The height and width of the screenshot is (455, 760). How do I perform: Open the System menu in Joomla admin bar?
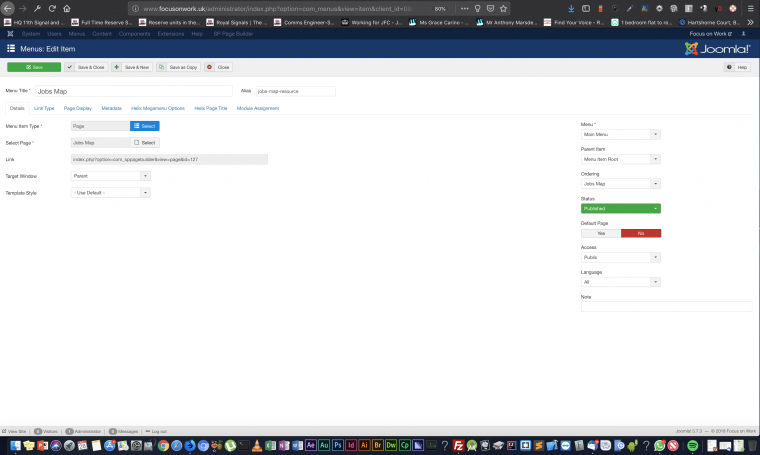31,33
